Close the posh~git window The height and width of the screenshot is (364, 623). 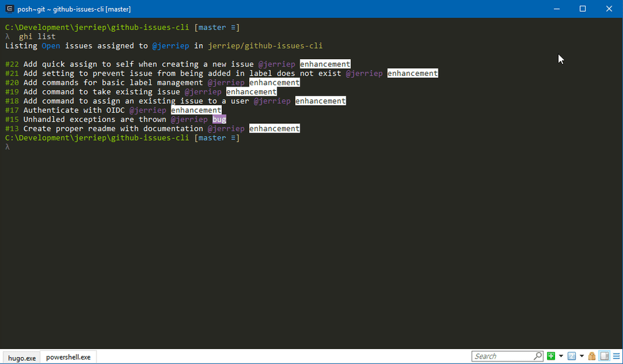click(609, 9)
